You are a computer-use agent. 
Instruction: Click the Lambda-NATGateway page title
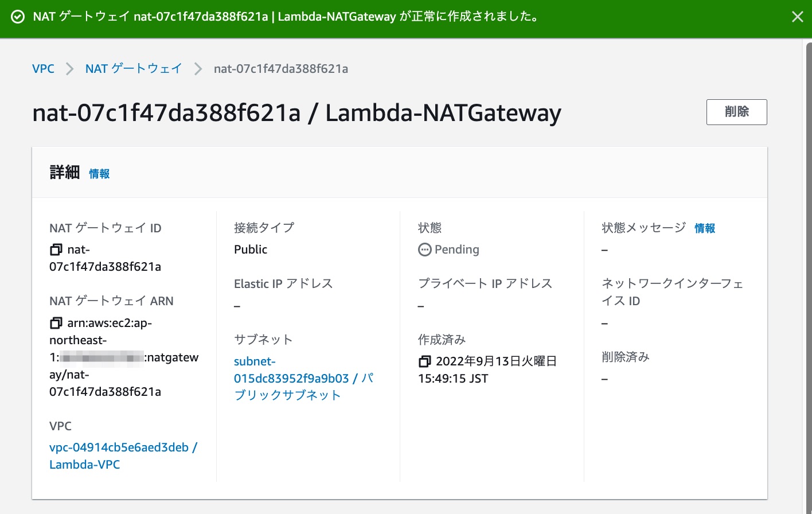(x=296, y=113)
